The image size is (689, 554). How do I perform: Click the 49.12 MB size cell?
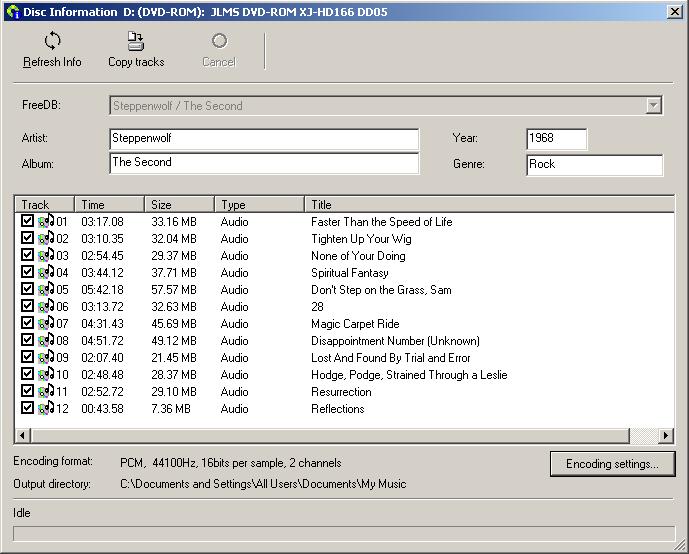(x=174, y=341)
